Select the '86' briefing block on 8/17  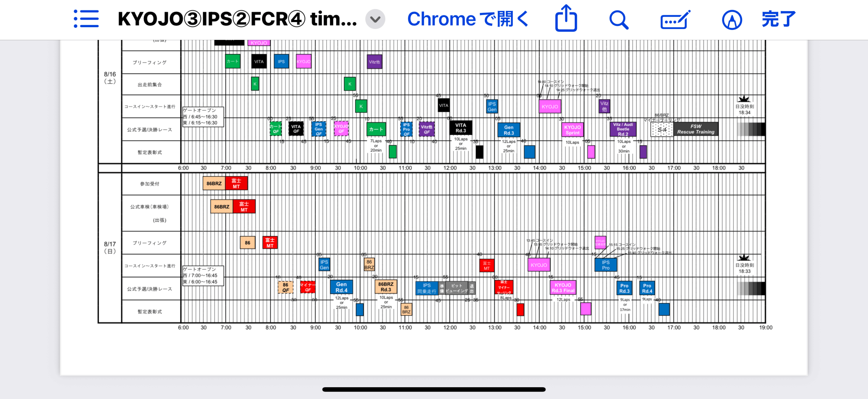(x=248, y=243)
